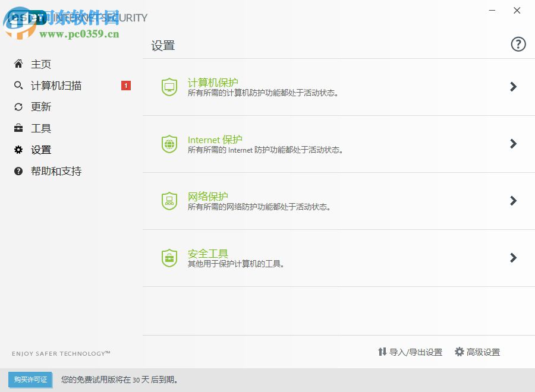Click the red notification badge showing 1
The width and height of the screenshot is (535, 392).
(125, 86)
